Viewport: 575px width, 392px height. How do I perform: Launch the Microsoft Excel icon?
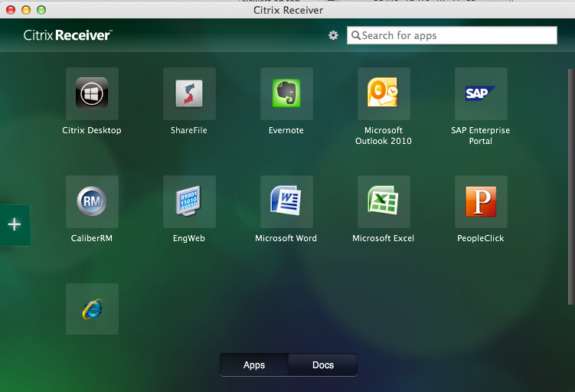tap(384, 201)
